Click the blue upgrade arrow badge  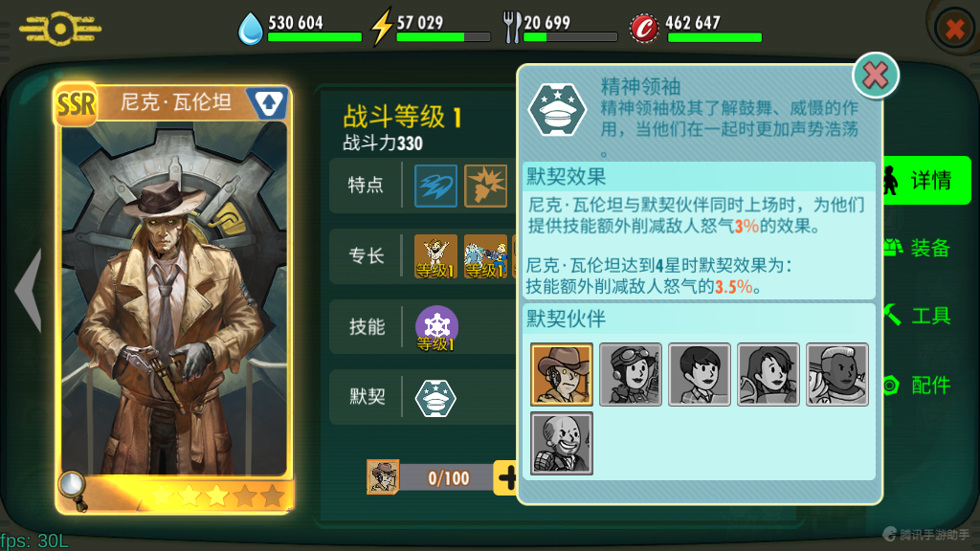(x=268, y=103)
